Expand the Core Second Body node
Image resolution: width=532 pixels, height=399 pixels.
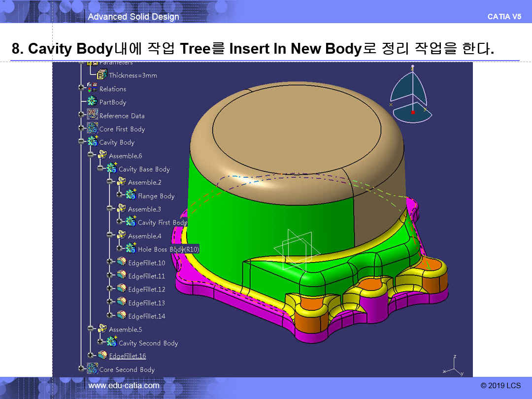[x=81, y=369]
